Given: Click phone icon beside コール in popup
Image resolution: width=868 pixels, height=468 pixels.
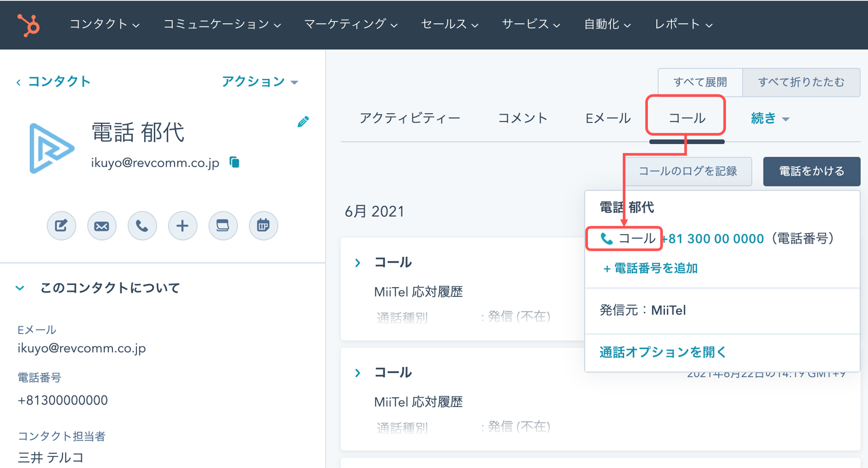Looking at the screenshot, I should (607, 239).
